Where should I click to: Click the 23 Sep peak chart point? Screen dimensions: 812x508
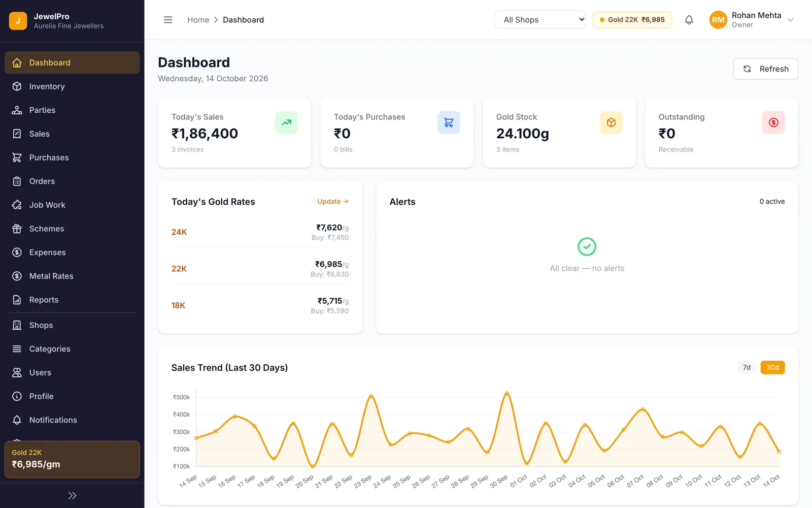point(371,396)
